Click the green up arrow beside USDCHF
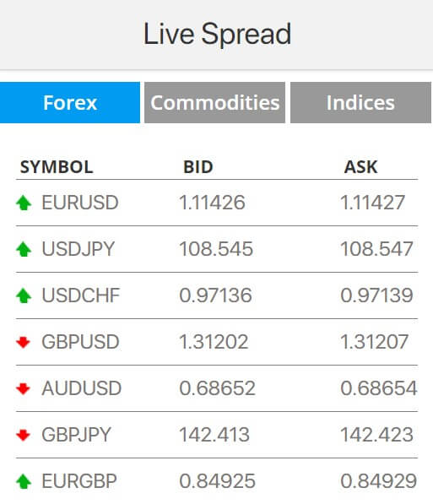Viewport: 433px width, 504px height. (24, 295)
